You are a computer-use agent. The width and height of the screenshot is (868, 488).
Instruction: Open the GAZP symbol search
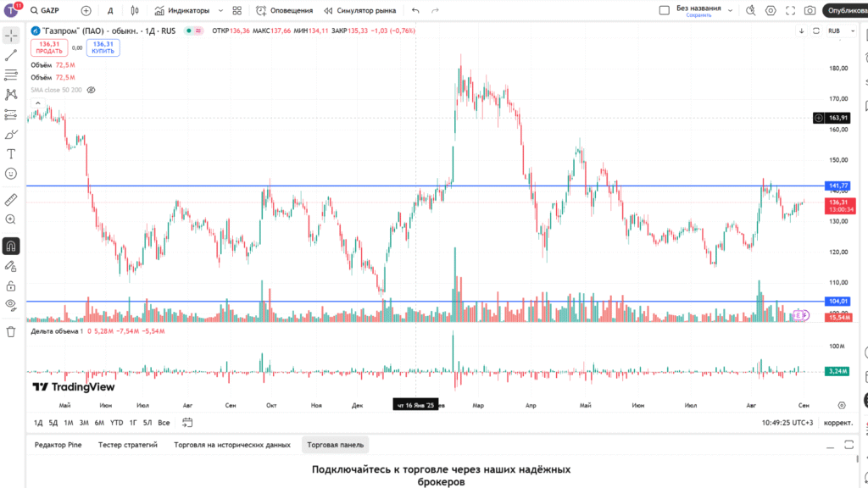point(45,10)
